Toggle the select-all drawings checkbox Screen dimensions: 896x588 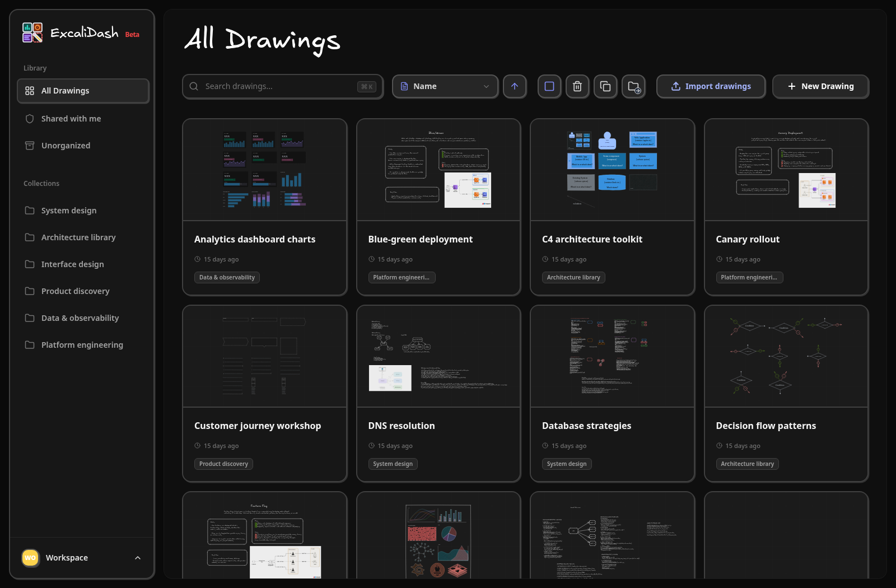tap(549, 86)
